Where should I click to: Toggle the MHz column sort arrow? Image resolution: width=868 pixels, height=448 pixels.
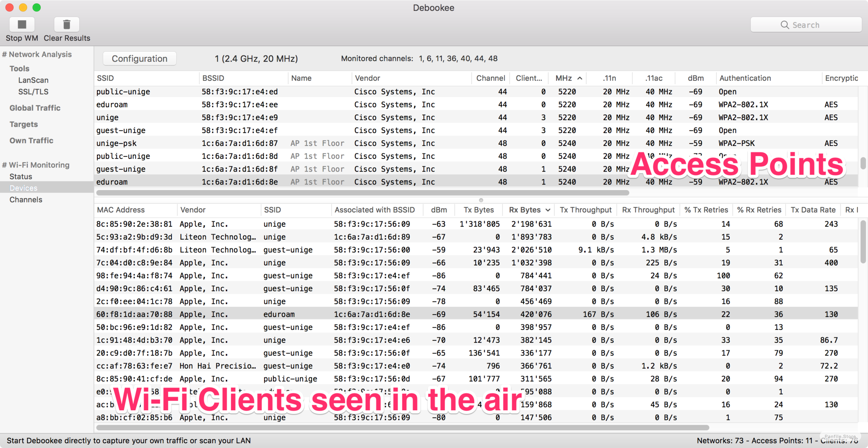[x=580, y=78]
